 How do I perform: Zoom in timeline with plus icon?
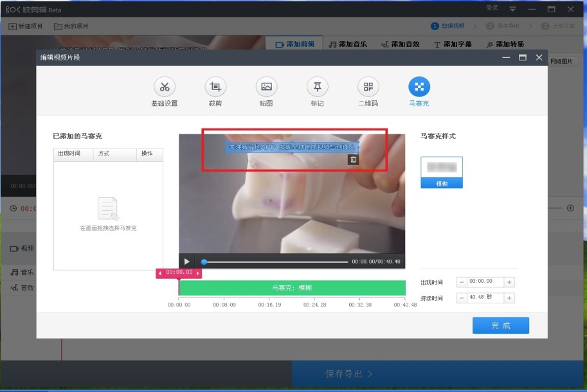(x=570, y=208)
